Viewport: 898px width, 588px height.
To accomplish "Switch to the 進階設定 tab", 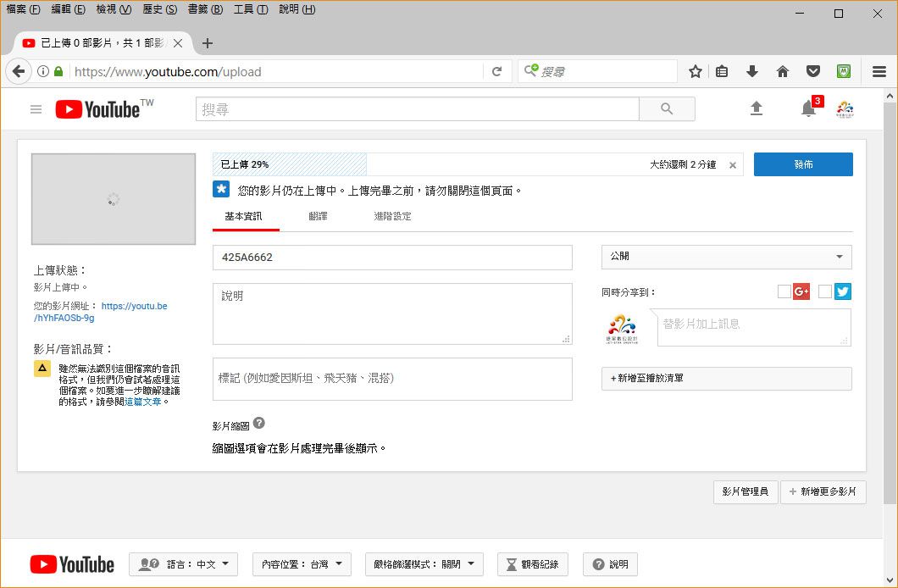I will click(x=392, y=216).
